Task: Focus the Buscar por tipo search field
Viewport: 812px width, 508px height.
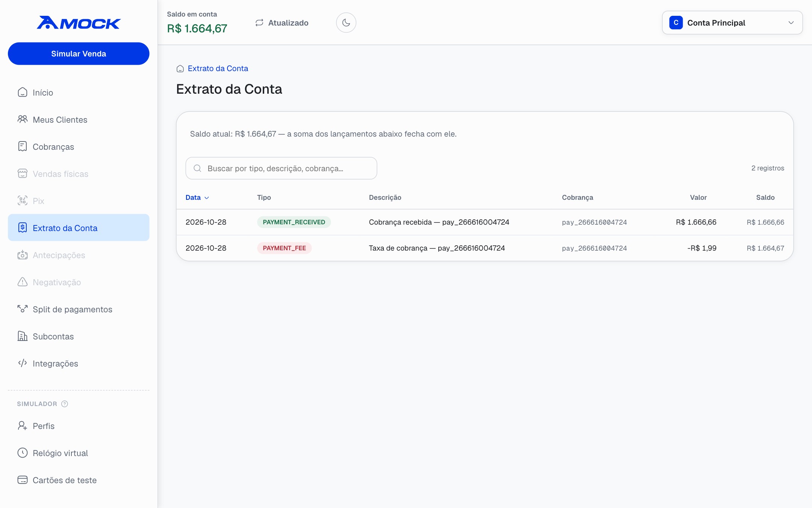Action: 281,168
